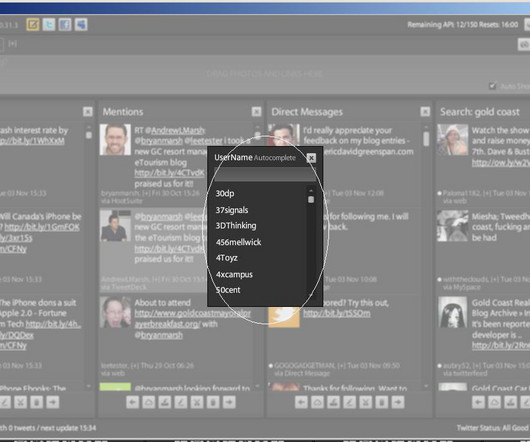Screen dimensions: 530x442
Task: Click scissors icon below Mentions column
Action: point(197,402)
